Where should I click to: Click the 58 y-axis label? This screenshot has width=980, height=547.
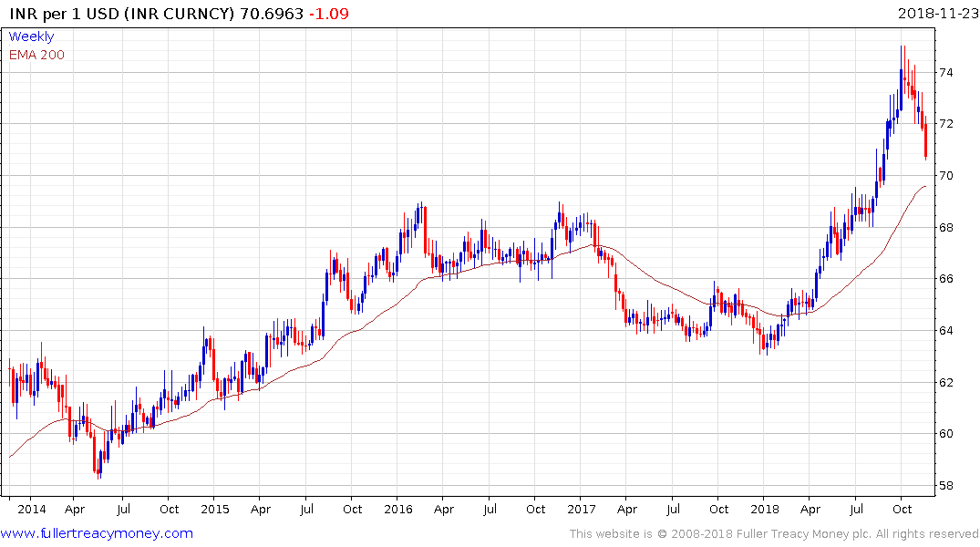click(945, 486)
